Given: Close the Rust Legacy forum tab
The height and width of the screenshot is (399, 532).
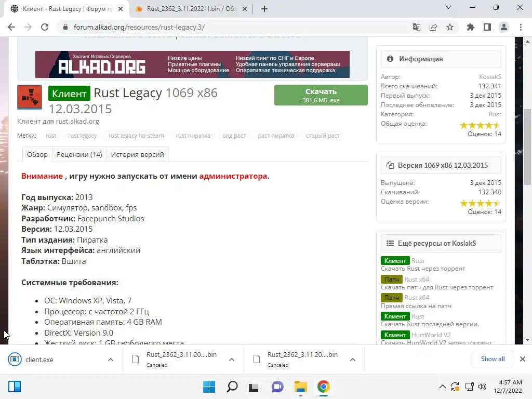Looking at the screenshot, I should (x=121, y=9).
